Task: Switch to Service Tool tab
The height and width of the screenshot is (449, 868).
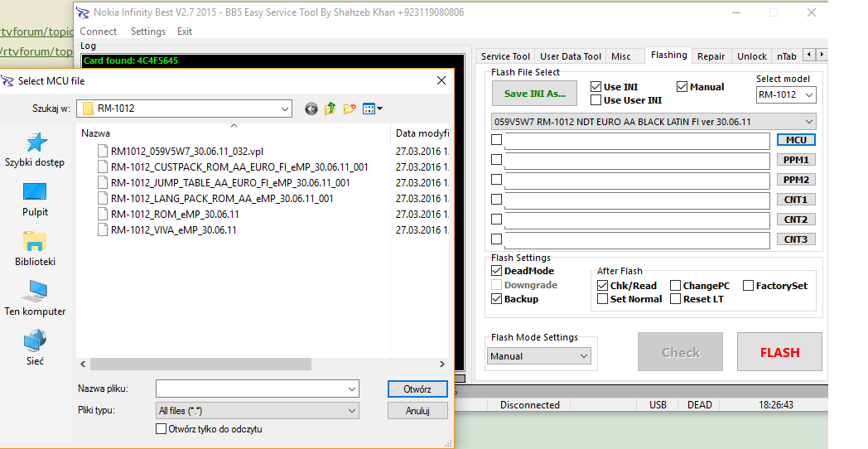Action: pos(505,56)
